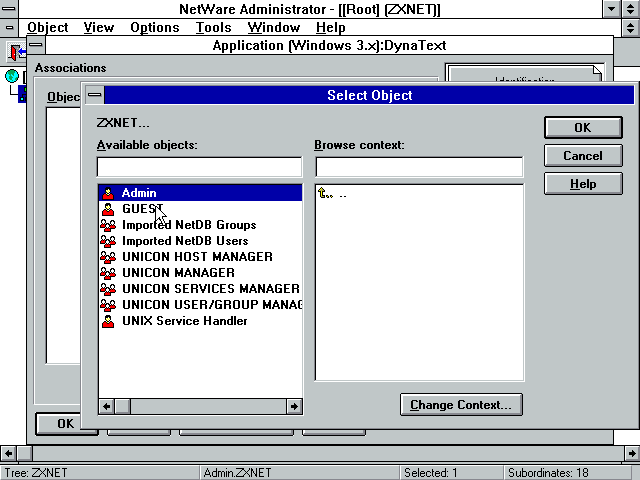Open the DynaText application window system menu
640x480 pixels.
[x=36, y=45]
